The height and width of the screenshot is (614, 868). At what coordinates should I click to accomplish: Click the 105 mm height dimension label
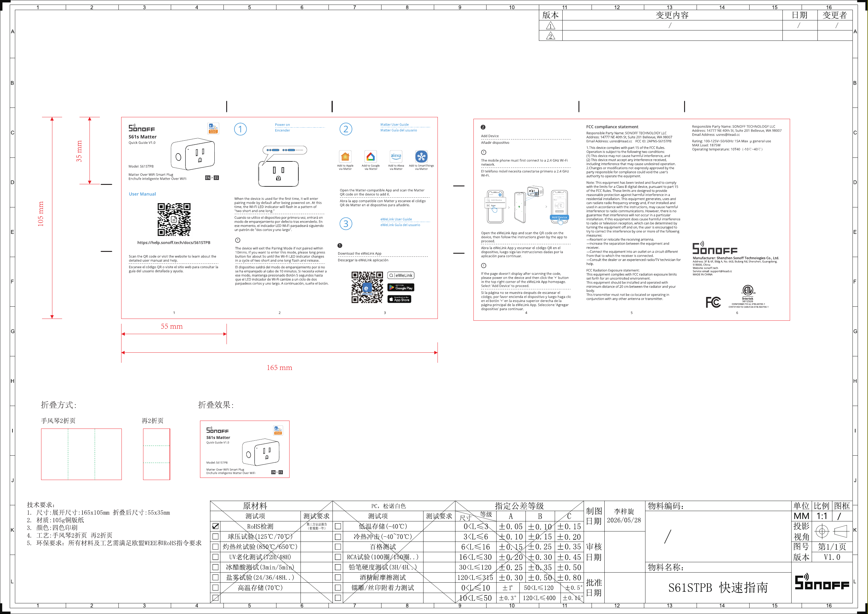pyautogui.click(x=40, y=214)
